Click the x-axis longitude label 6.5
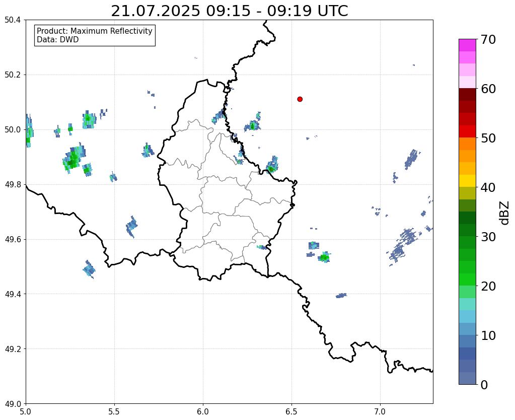Image resolution: width=515 pixels, height=420 pixels. click(x=291, y=412)
